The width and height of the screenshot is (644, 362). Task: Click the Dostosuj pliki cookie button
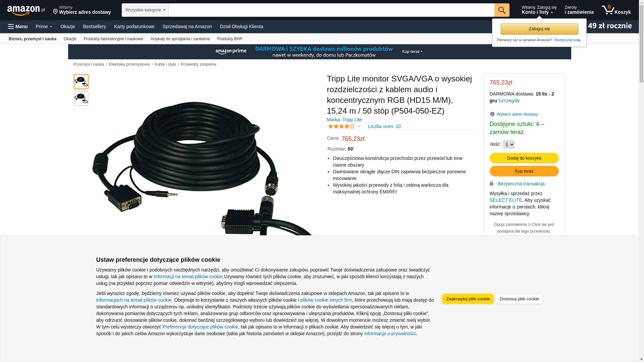click(x=519, y=299)
